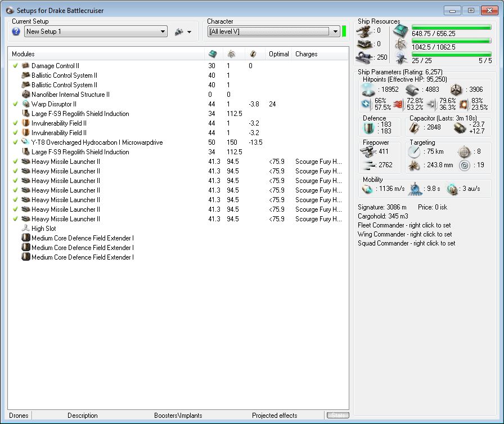Viewport: 504px width, 424px height.
Task: Click the CPU column header icon
Action: coord(213,54)
